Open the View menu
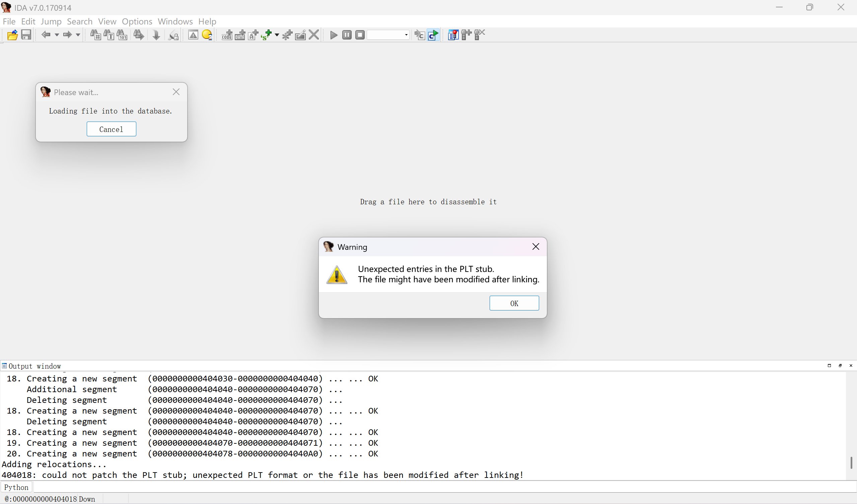Viewport: 857px width, 504px height. [x=107, y=21]
